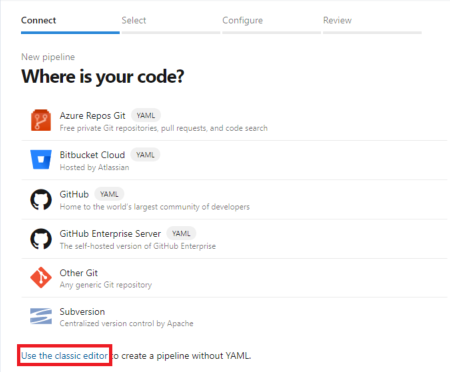Click the Subversion striped icon

[x=41, y=316]
